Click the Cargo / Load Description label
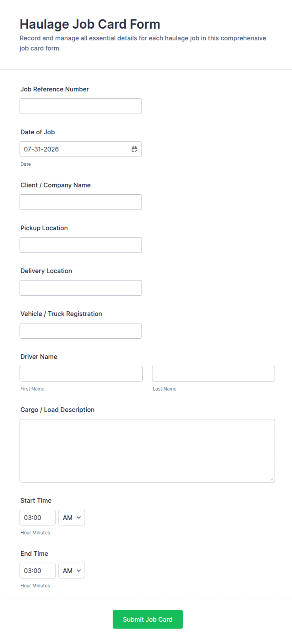 tap(57, 410)
